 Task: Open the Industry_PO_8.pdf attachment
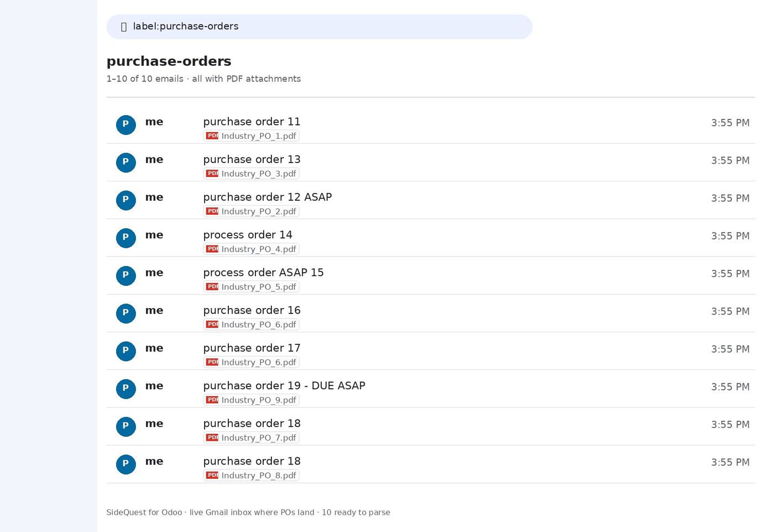[251, 475]
